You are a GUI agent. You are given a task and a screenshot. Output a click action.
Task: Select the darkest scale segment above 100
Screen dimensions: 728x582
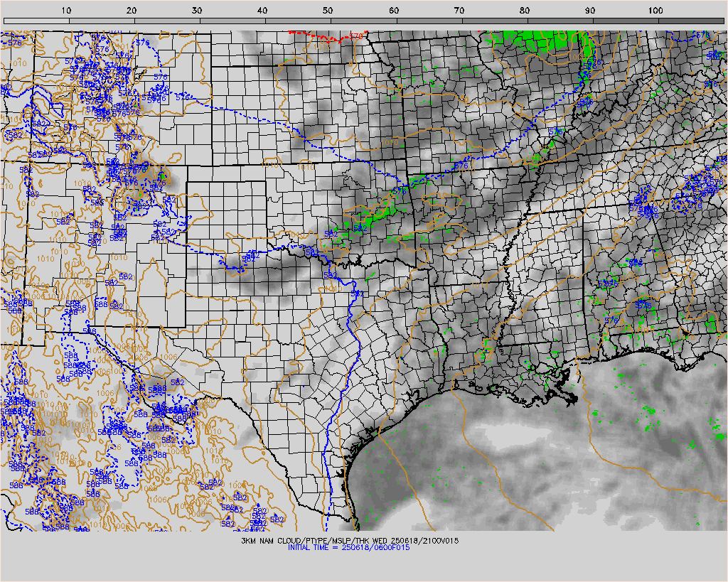(692, 21)
